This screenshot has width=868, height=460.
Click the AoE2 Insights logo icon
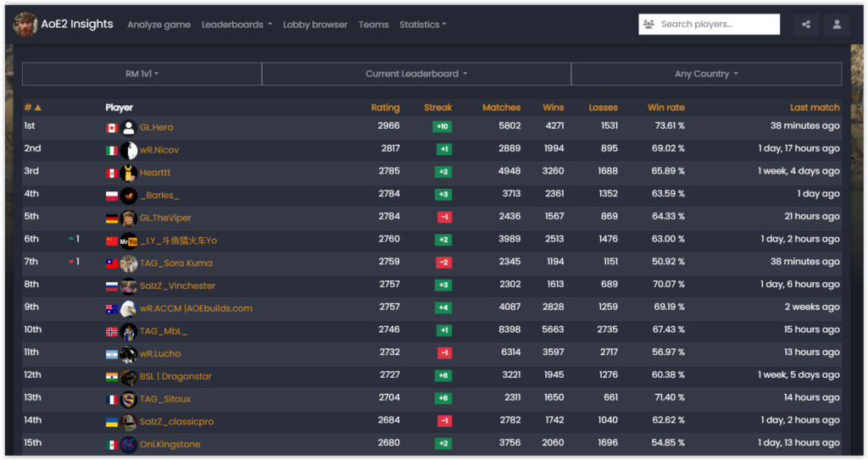(x=25, y=25)
